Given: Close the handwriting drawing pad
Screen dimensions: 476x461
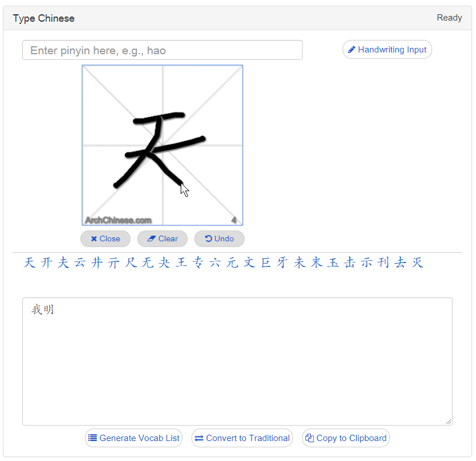Looking at the screenshot, I should point(105,238).
